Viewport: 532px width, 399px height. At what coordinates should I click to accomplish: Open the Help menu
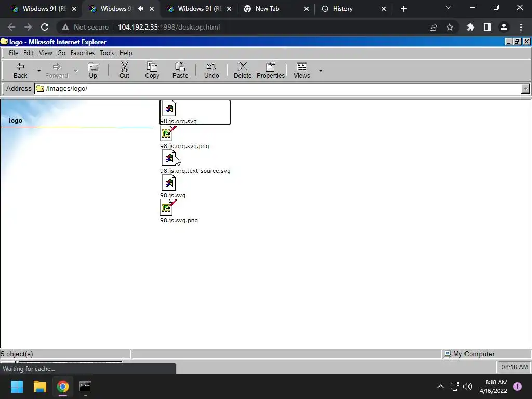point(126,53)
